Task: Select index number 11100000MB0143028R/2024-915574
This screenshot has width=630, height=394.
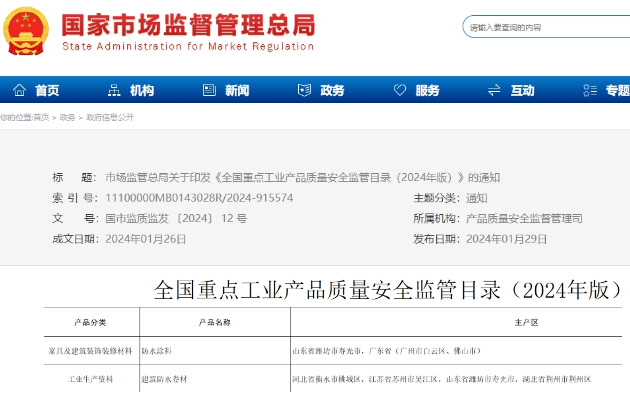Action: coord(199,198)
